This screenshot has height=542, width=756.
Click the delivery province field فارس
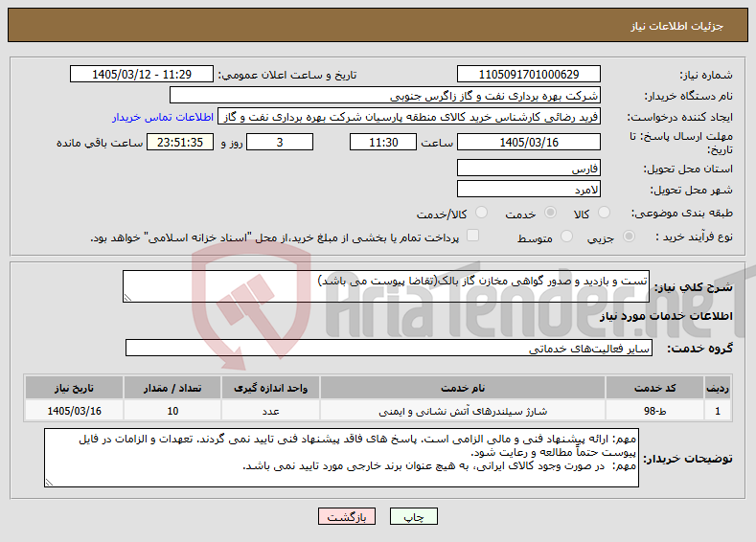[x=528, y=169]
